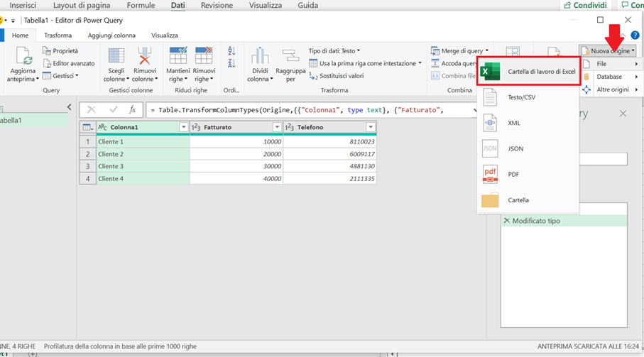Image resolution: width=644 pixels, height=357 pixels.
Task: Open the Editor avanzato
Action: [x=69, y=63]
